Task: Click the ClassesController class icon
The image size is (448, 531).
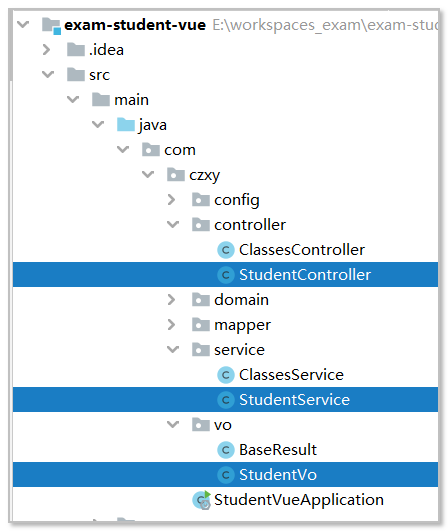Action: 226,250
